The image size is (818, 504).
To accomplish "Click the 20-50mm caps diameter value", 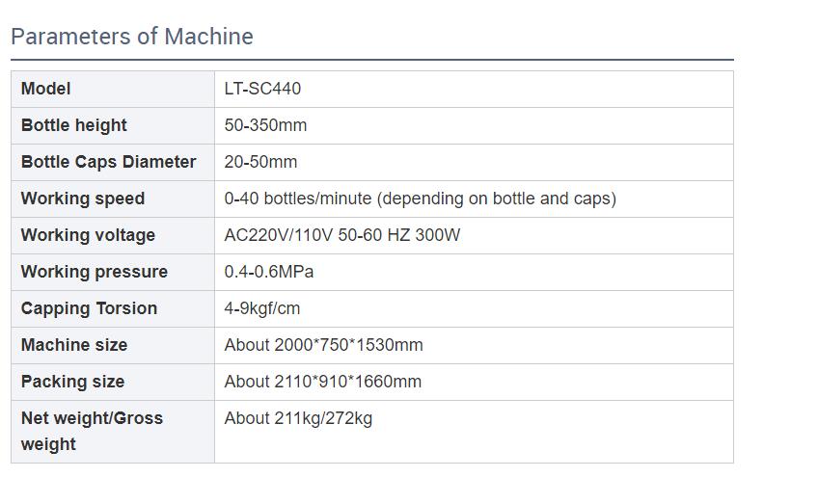I will pos(260,162).
